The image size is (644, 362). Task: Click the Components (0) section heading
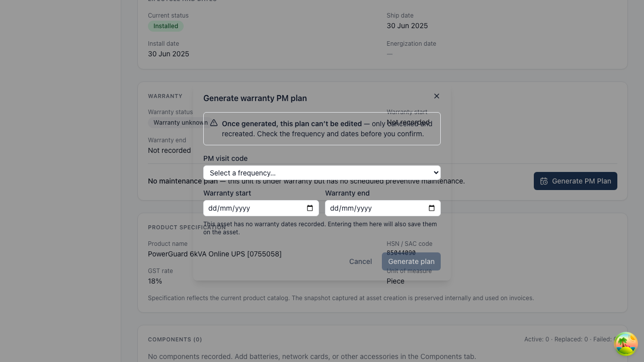pos(175,339)
